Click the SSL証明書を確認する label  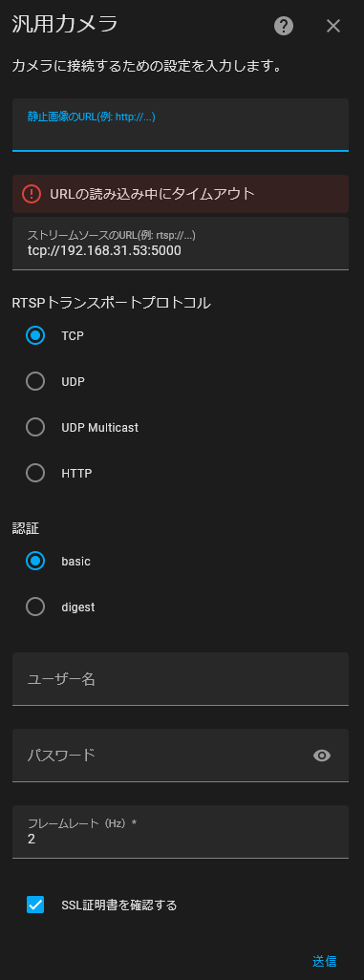(x=119, y=905)
